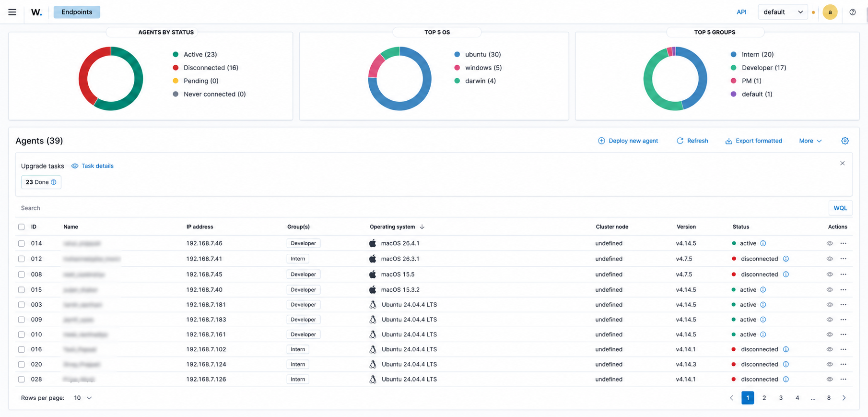Show status info icon for agent 003
Viewport: 868px width, 417px height.
point(763,305)
